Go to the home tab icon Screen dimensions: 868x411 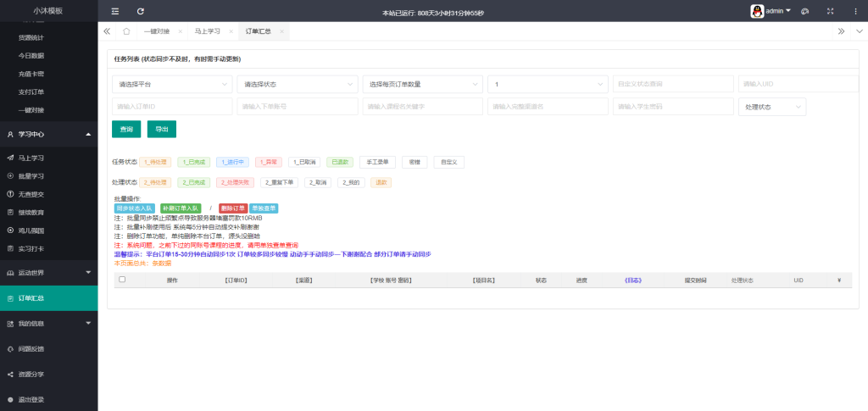coord(126,31)
